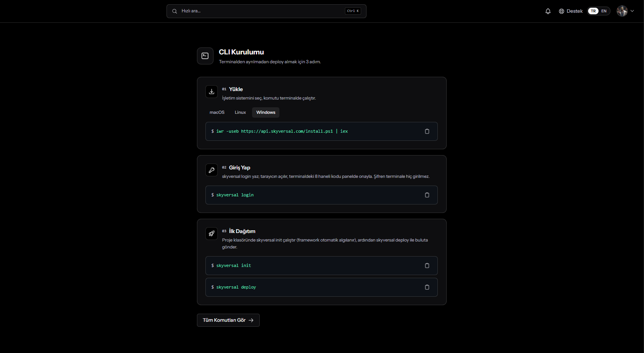Select the Windows tab

point(266,113)
